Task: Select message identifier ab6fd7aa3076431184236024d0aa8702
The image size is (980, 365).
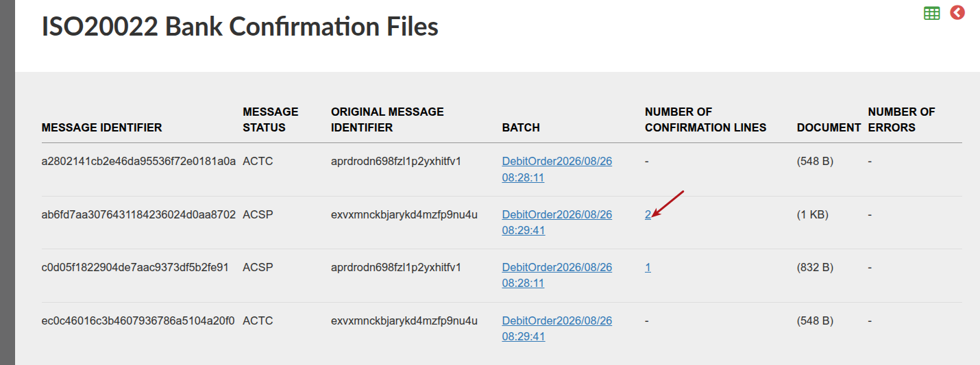Action: pos(138,214)
